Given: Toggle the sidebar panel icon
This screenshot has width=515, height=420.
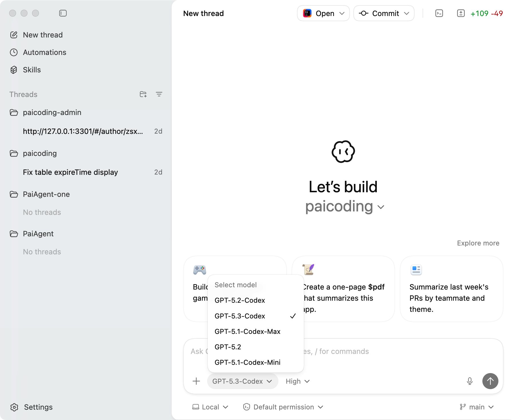Looking at the screenshot, I should point(63,13).
